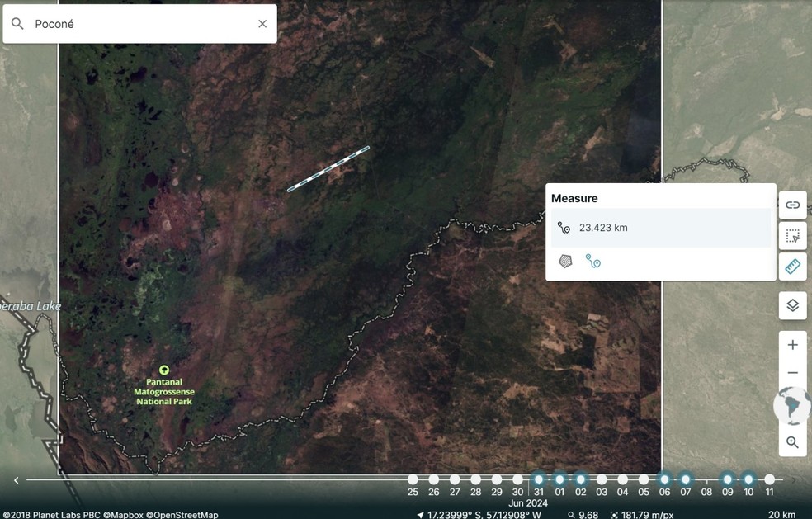The width and height of the screenshot is (812, 519).
Task: Open the map layers panel
Action: 792,305
